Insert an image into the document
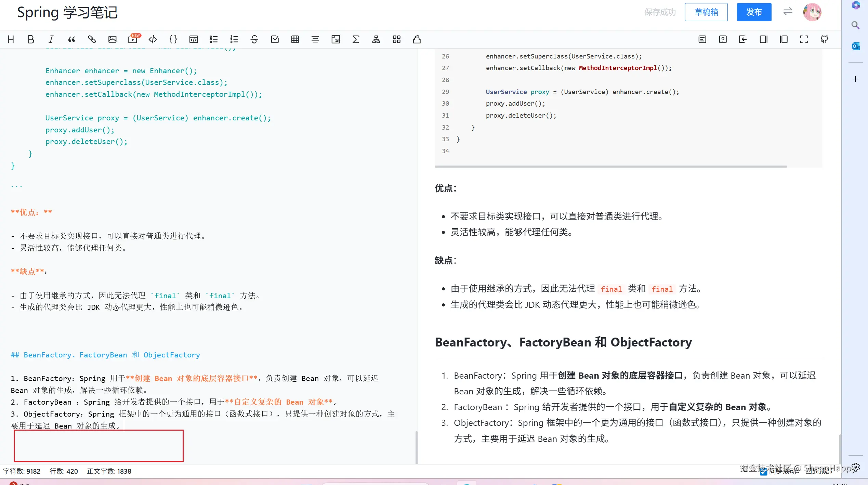This screenshot has height=485, width=868. click(112, 39)
